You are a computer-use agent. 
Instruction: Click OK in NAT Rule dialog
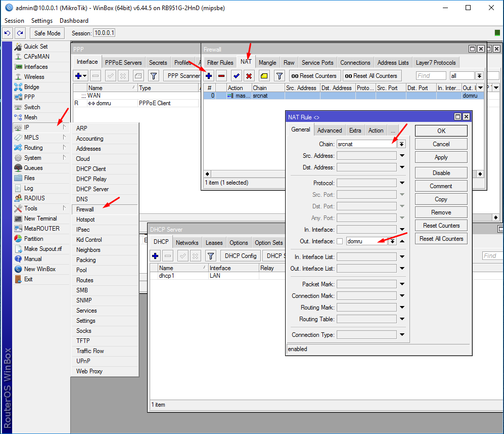point(441,131)
